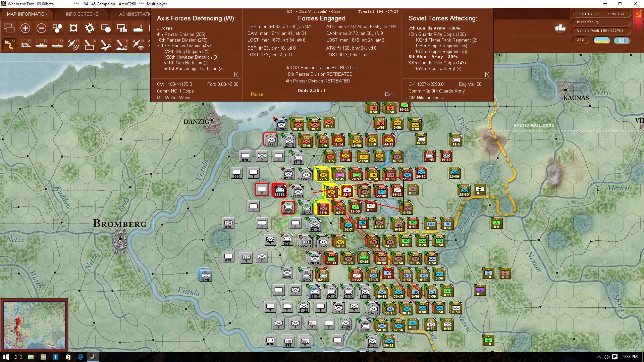This screenshot has width=644, height=362.
Task: Select Bomb airfield mode (F7)
Action: point(106,44)
